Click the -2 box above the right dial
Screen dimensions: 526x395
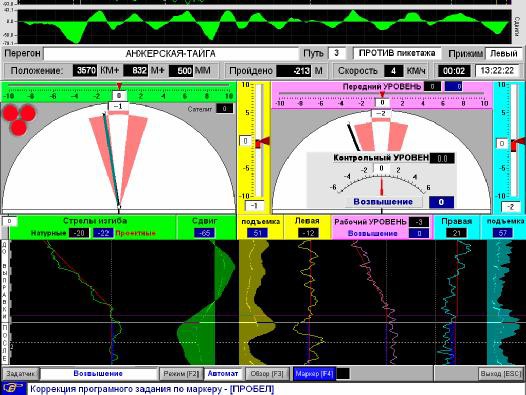[x=381, y=113]
